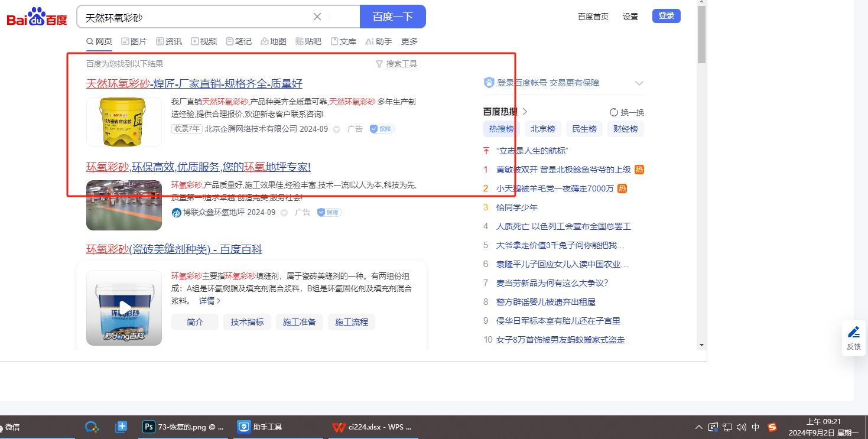Switch to the 图片 search tab
The width and height of the screenshot is (868, 439).
[x=134, y=41]
